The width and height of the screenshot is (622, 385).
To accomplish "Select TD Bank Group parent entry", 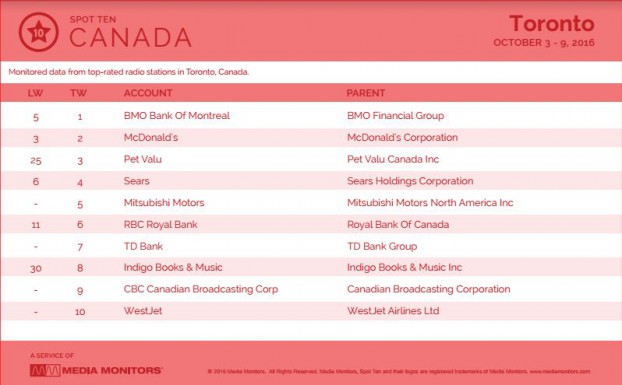I will (382, 246).
